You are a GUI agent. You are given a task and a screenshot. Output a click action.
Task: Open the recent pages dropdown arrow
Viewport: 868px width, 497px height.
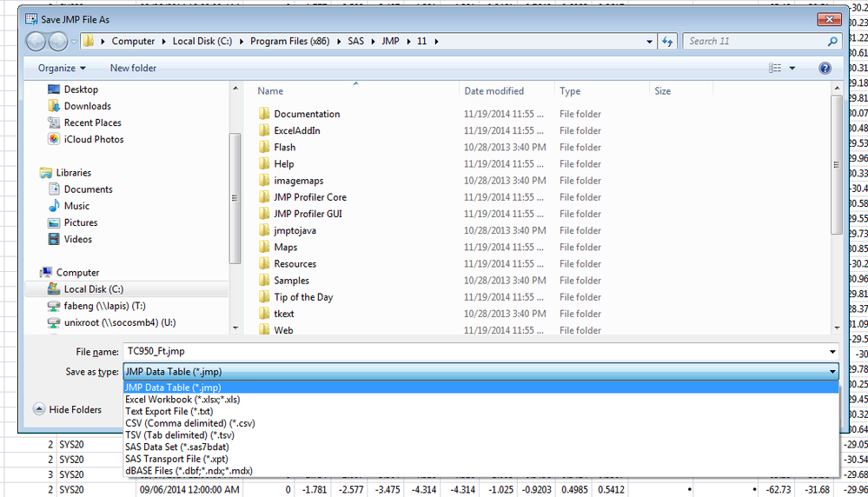[73, 42]
